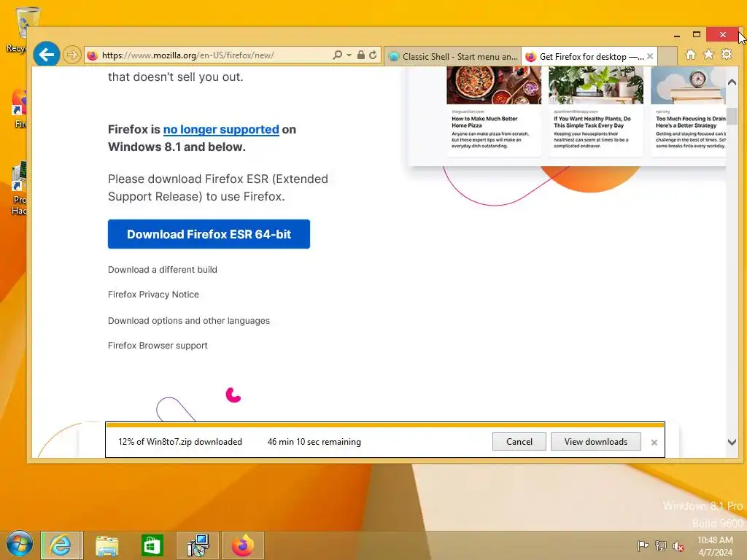Click the muted volume tray icon
The width and height of the screenshot is (747, 560).
point(678,546)
